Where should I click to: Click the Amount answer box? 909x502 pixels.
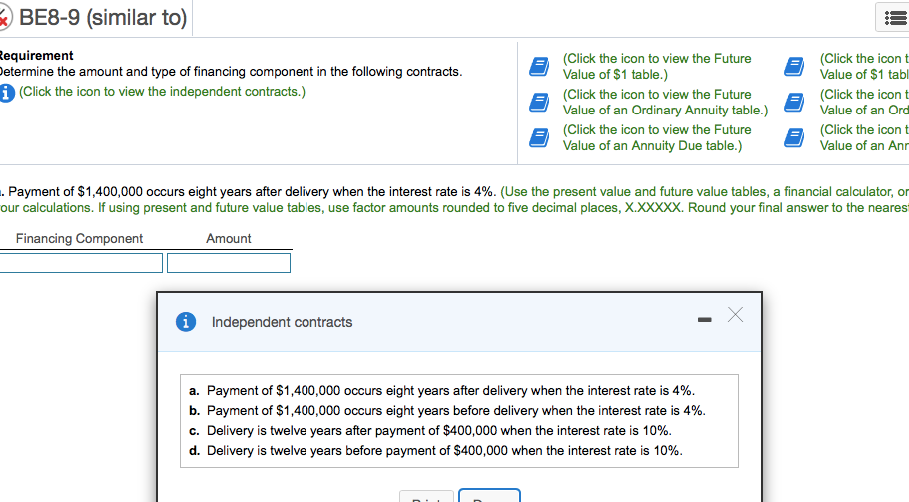229,263
